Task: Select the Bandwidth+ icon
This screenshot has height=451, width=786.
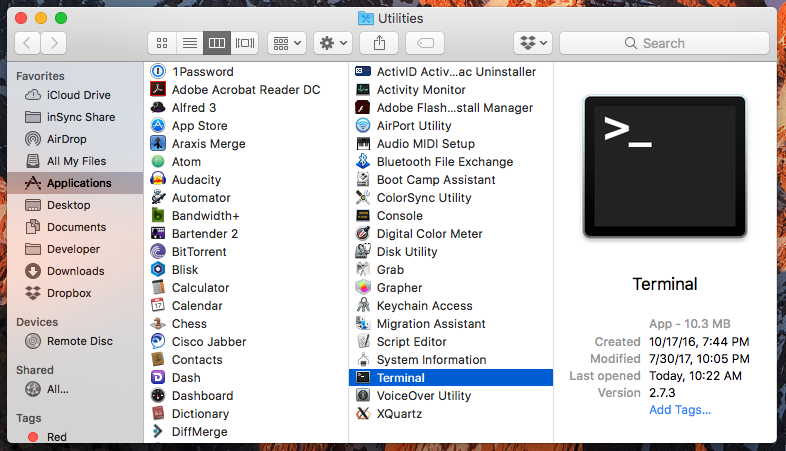Action: point(158,215)
